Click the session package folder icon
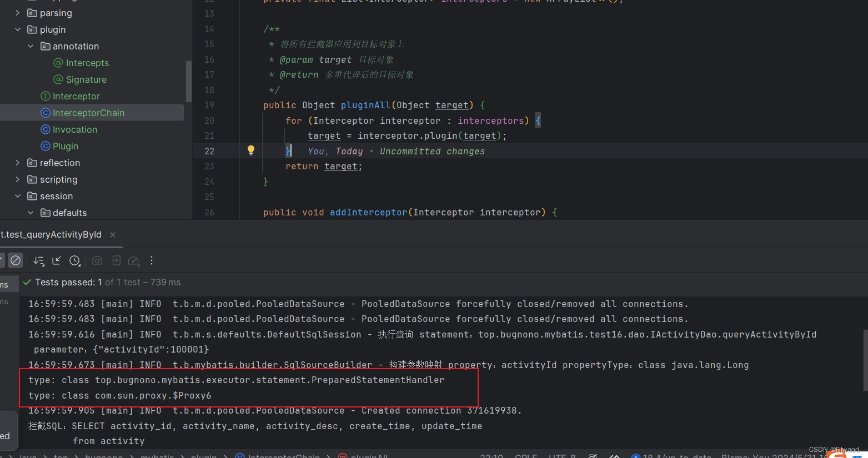Viewport: 868px width, 458px height. [x=32, y=196]
